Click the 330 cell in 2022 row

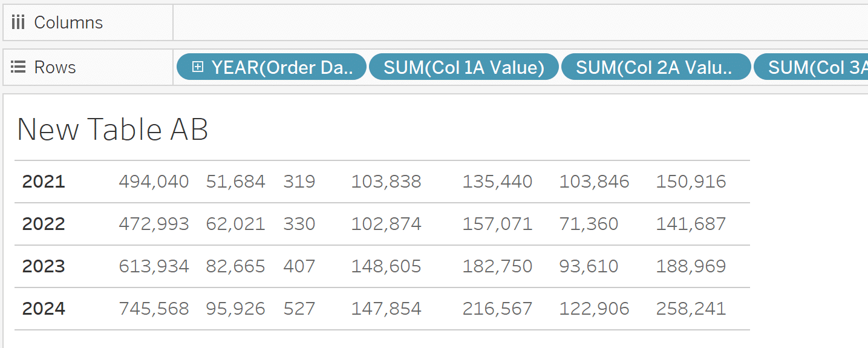click(x=299, y=224)
